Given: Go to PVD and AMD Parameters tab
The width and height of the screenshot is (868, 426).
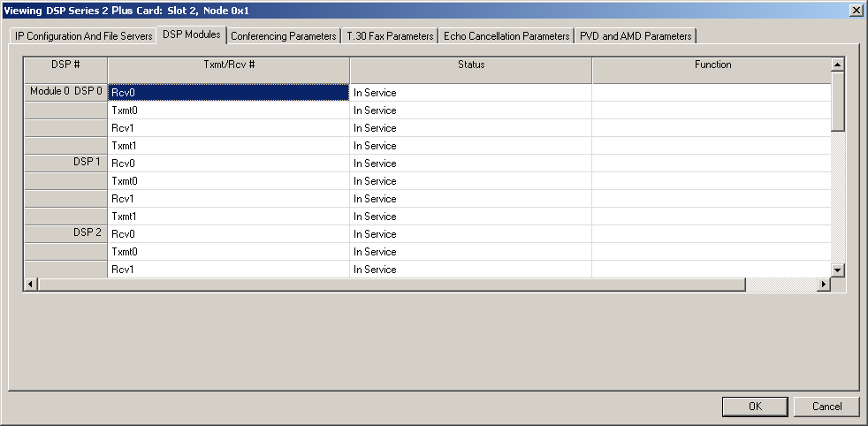Looking at the screenshot, I should 636,36.
